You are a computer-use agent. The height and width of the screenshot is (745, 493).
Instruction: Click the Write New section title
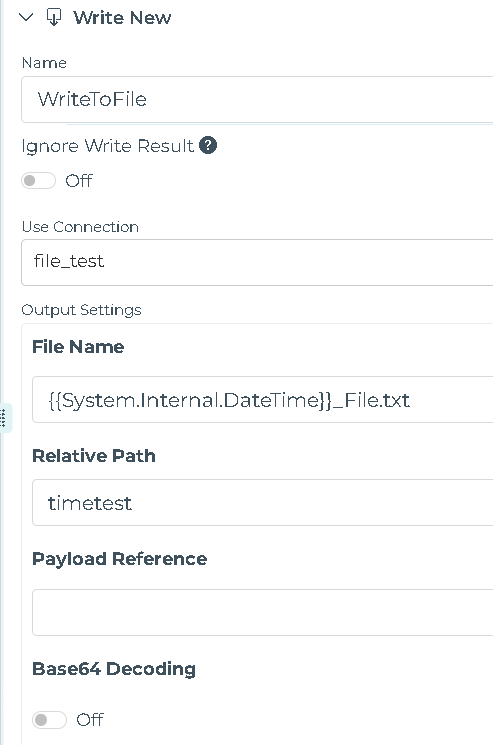point(122,18)
